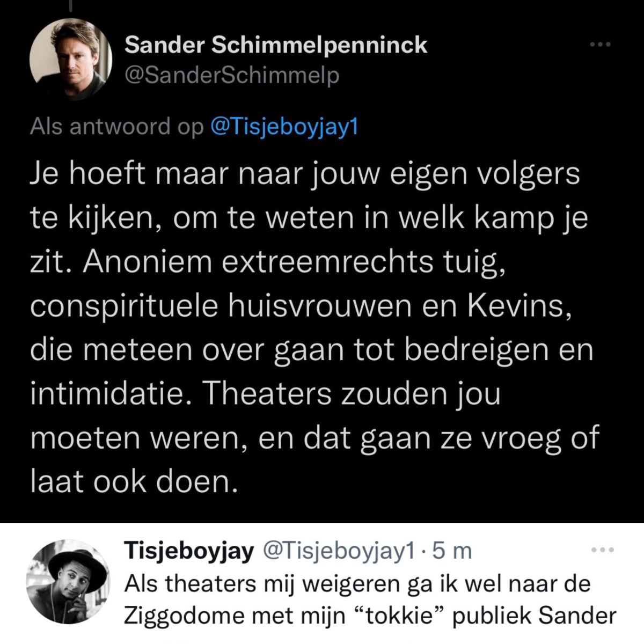
Task: Open the Sander Schimmelpenninck display name
Action: 276,45
